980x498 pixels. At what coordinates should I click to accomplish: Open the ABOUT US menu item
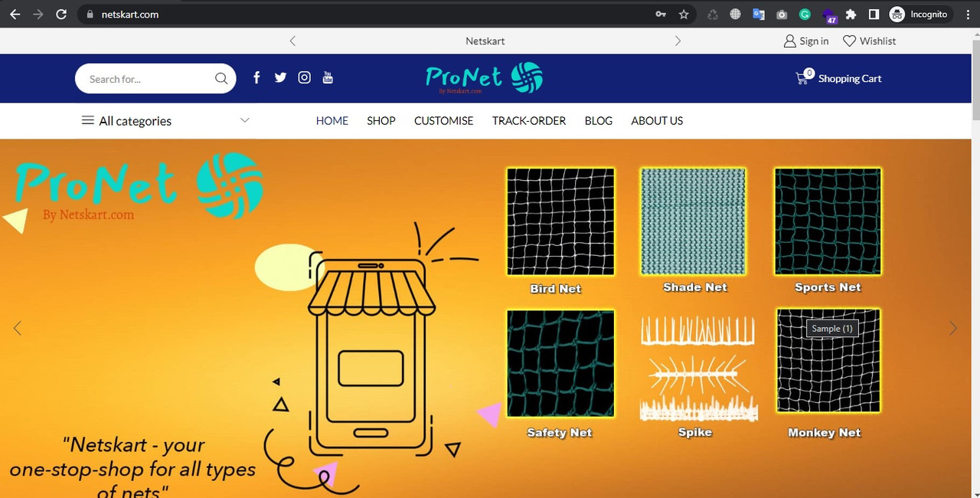coord(657,121)
